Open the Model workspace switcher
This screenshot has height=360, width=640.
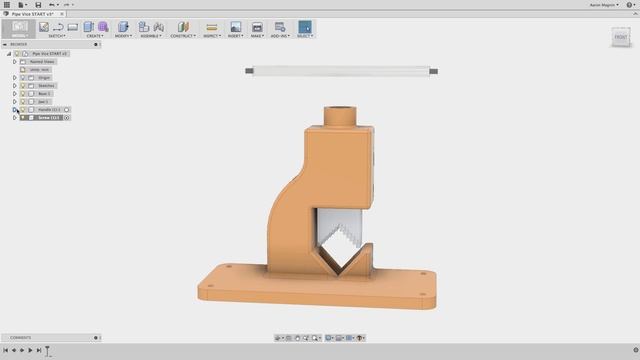pos(19,29)
